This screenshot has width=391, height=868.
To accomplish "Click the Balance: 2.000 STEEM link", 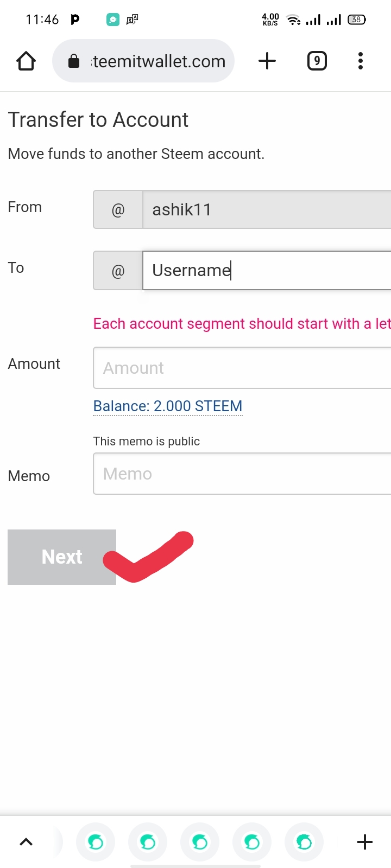I will tap(168, 406).
